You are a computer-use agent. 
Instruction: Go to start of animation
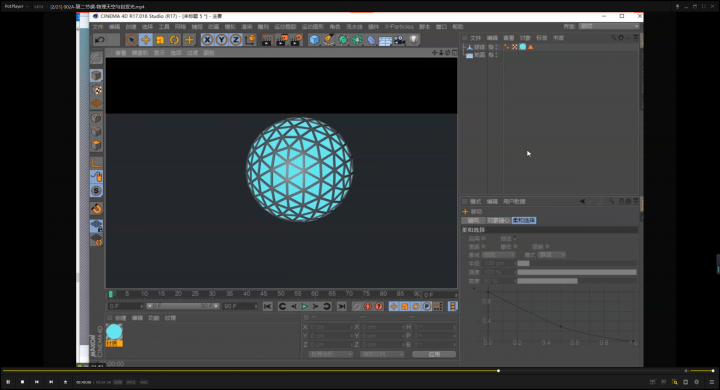click(268, 306)
